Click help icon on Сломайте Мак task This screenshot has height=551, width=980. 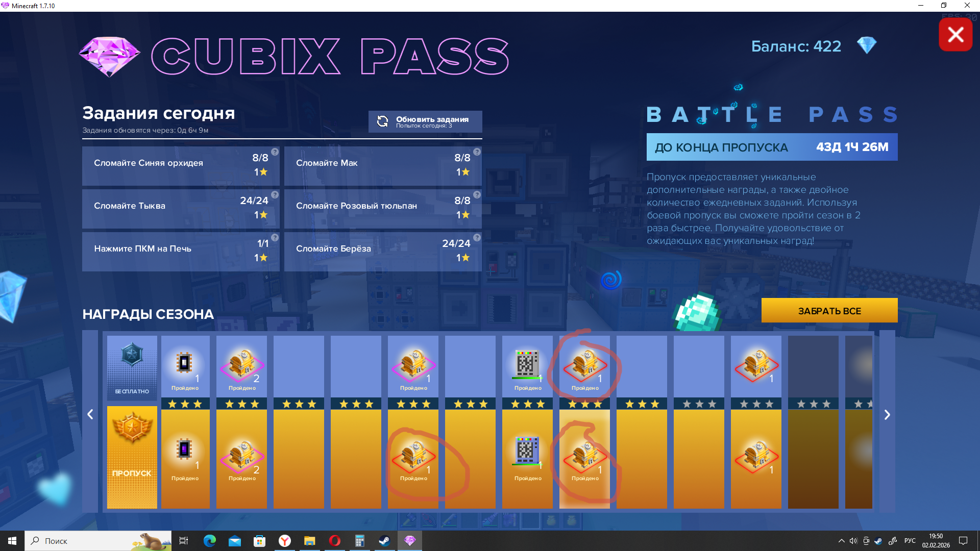477,152
